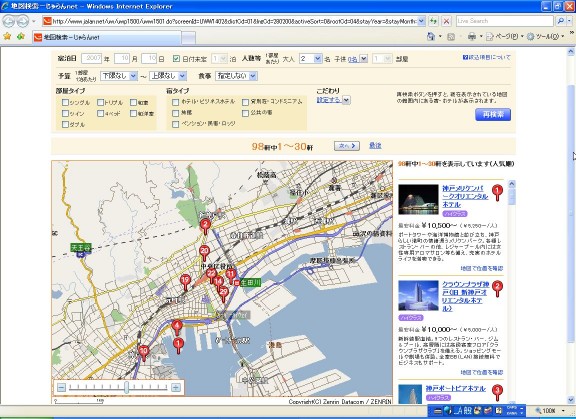Click the map zoom slider handle
The height and width of the screenshot is (419, 576).
point(126,387)
